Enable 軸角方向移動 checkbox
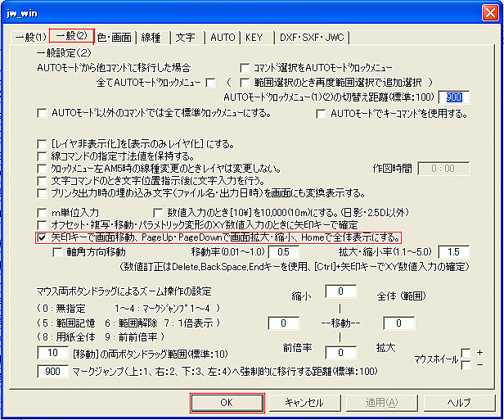The height and width of the screenshot is (420, 504). (57, 252)
